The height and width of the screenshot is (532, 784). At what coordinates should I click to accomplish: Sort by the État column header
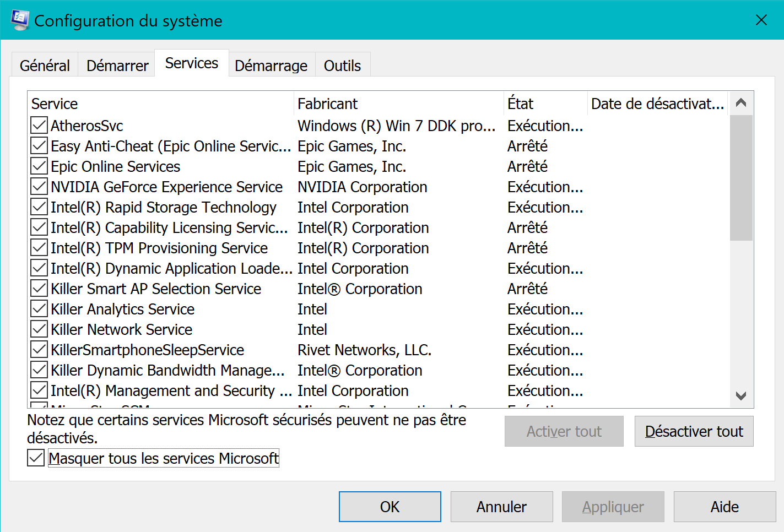tap(544, 104)
